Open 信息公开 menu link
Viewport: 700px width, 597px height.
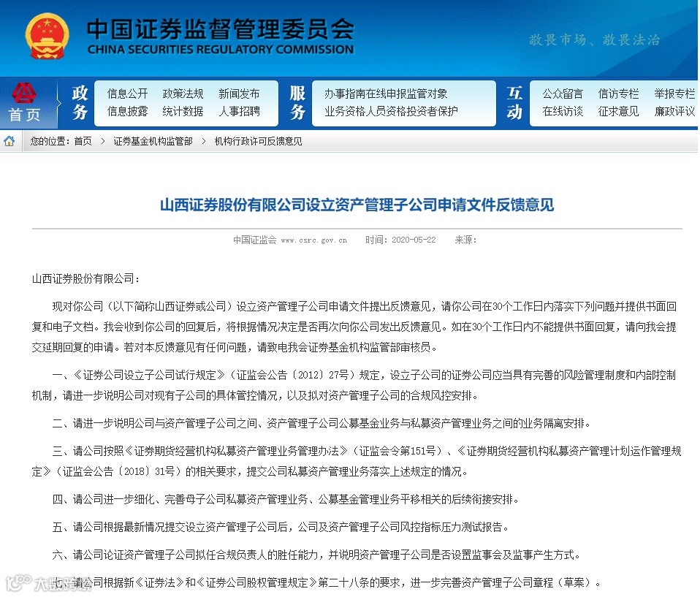[127, 94]
